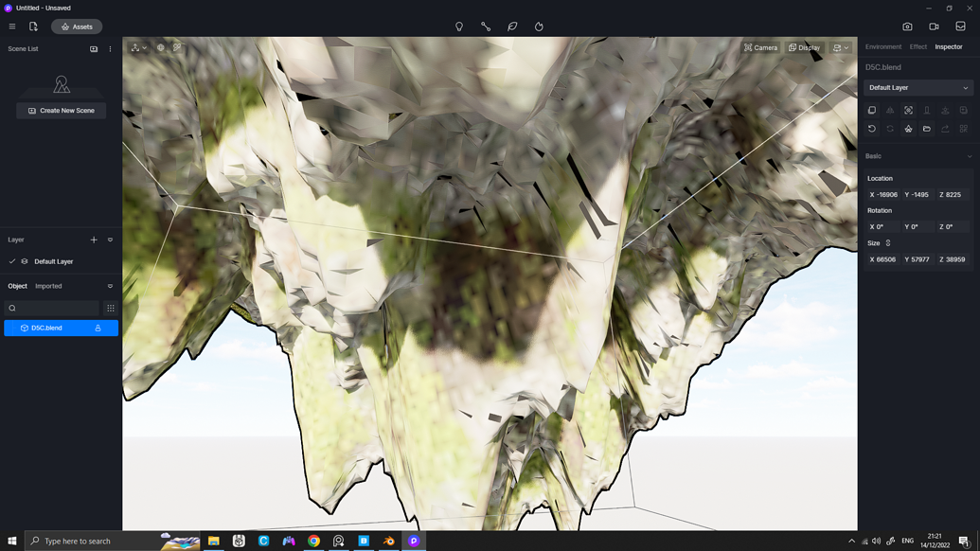
Task: Click the duplicate object icon in the Inspector
Action: [871, 110]
